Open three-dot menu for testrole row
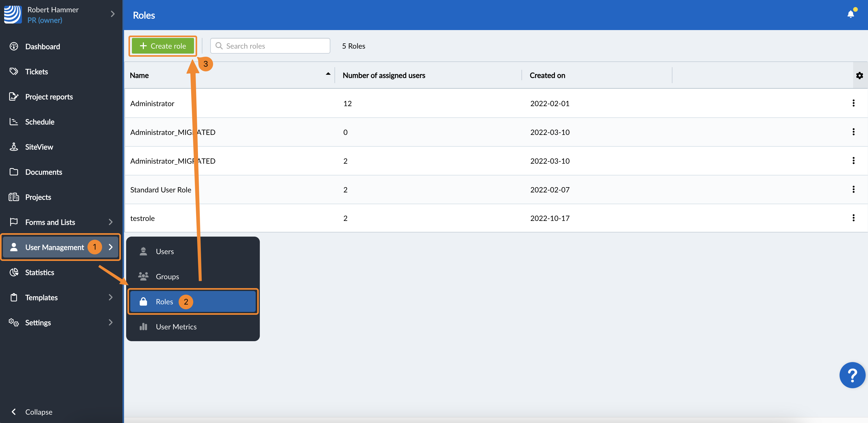This screenshot has width=868, height=423. [x=853, y=218]
